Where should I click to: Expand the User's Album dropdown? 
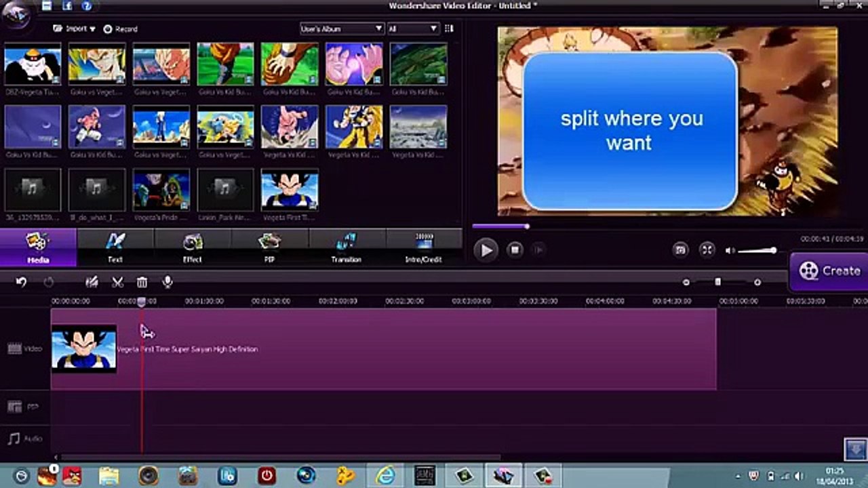click(x=342, y=28)
